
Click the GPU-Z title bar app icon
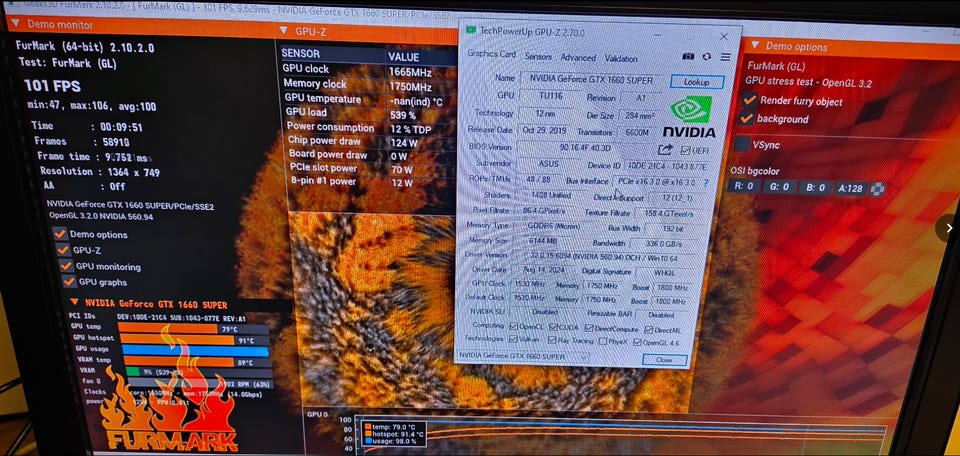pos(470,30)
